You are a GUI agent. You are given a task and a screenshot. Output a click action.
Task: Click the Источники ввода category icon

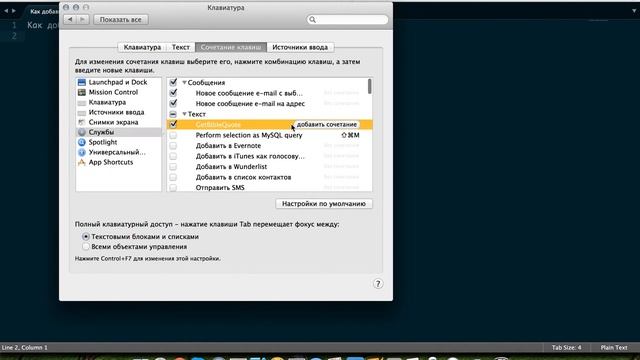pos(82,112)
